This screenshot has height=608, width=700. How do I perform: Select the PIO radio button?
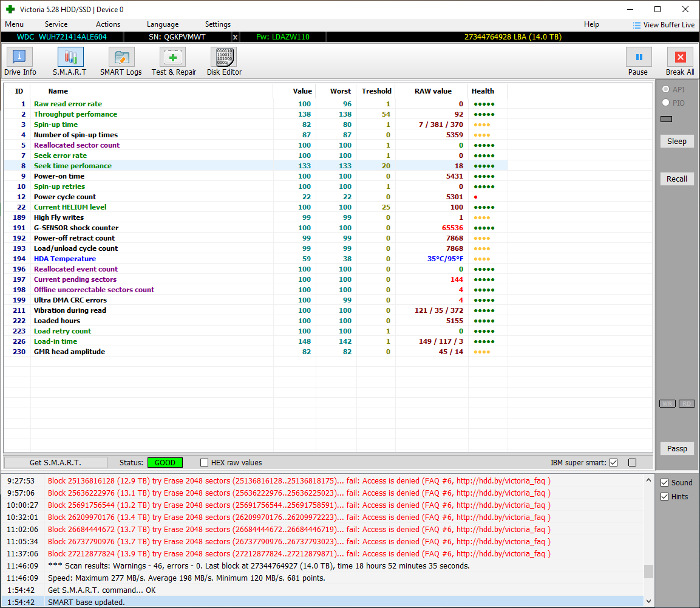tap(665, 102)
